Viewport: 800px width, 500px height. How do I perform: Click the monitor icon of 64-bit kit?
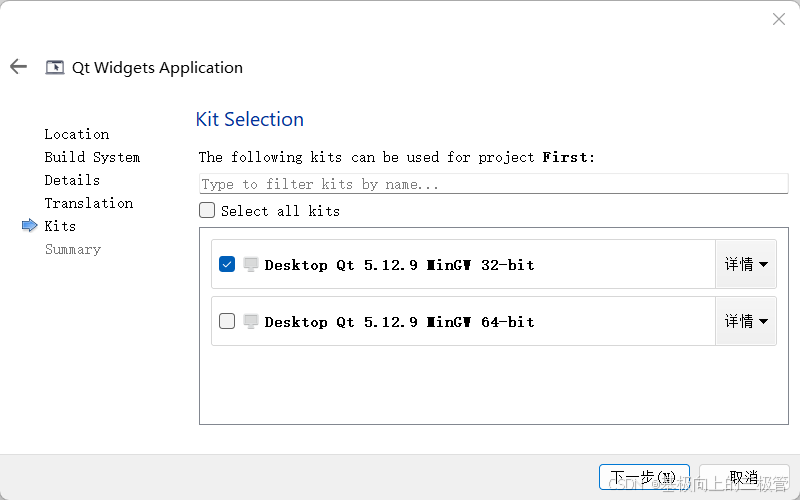(251, 321)
